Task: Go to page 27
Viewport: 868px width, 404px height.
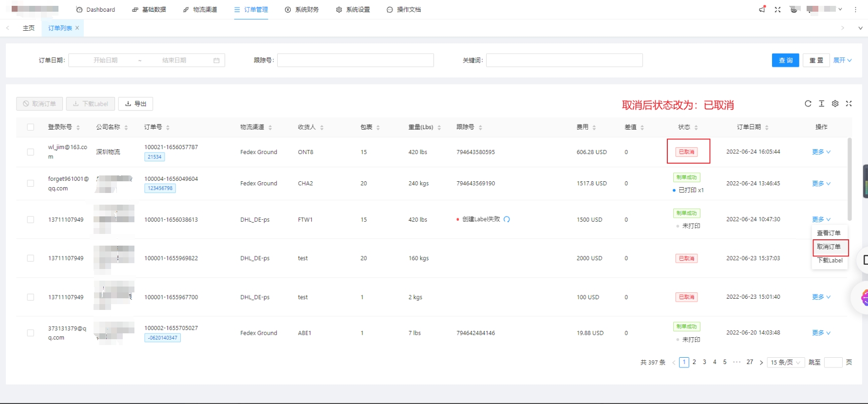Action: [750, 362]
